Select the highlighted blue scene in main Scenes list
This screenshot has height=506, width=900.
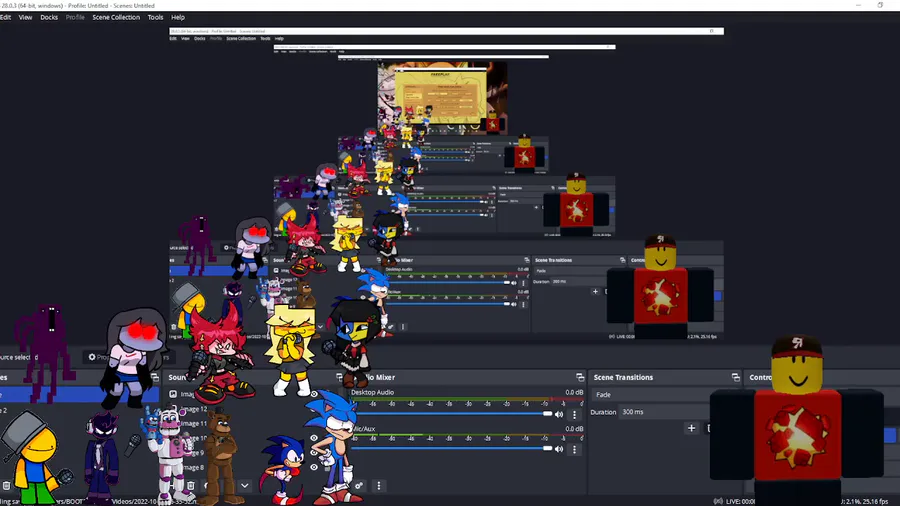click(x=79, y=395)
